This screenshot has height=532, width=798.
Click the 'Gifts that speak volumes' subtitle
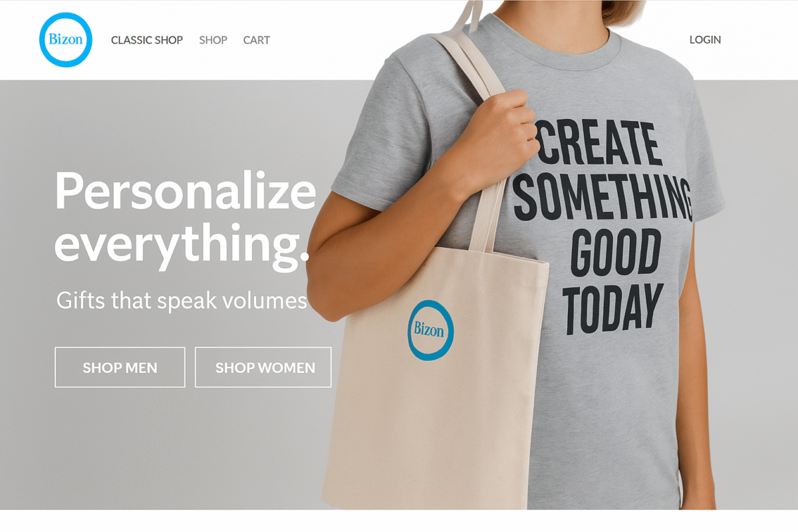tap(182, 300)
